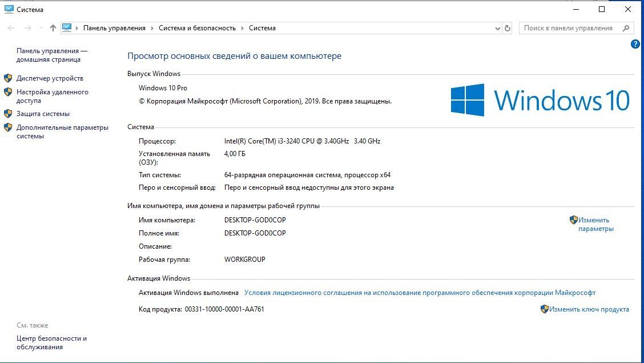644x363 pixels.
Task: Open the help question mark icon
Action: pos(635,44)
